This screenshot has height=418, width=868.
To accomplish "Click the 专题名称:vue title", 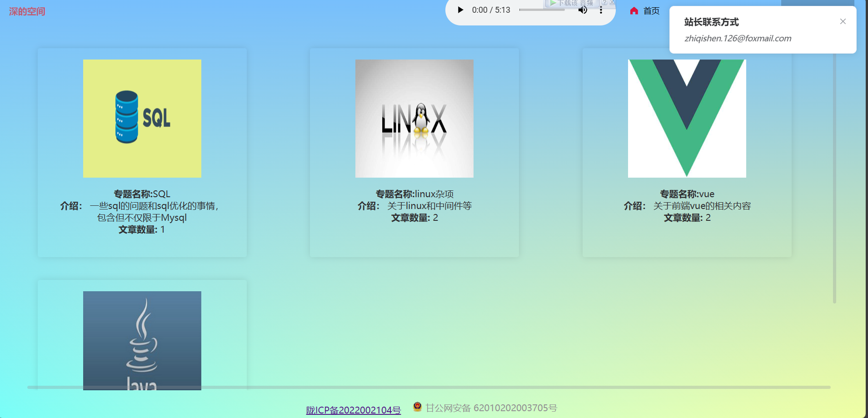I will coord(687,194).
